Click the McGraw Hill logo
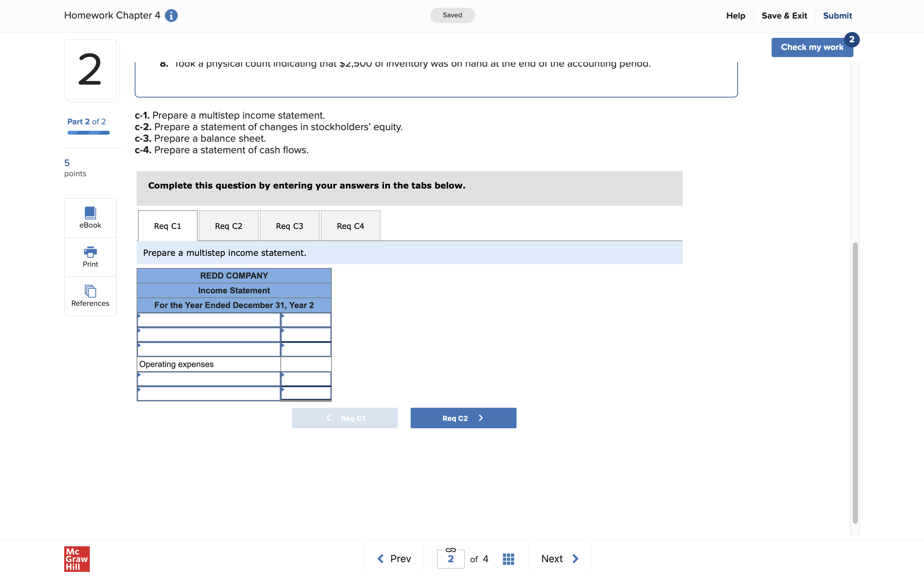This screenshot has height=577, width=924. pos(77,559)
